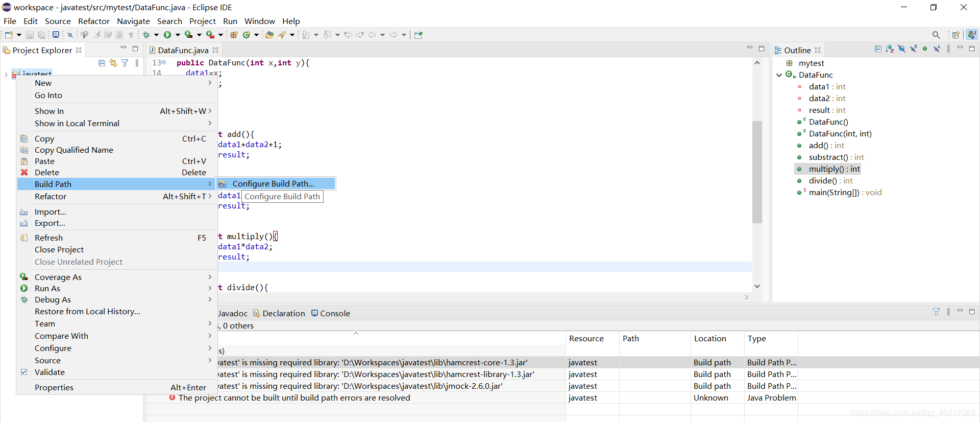Viewport: 980px width, 422px height.
Task: Click the Forward navigation arrow icon
Action: (394, 35)
